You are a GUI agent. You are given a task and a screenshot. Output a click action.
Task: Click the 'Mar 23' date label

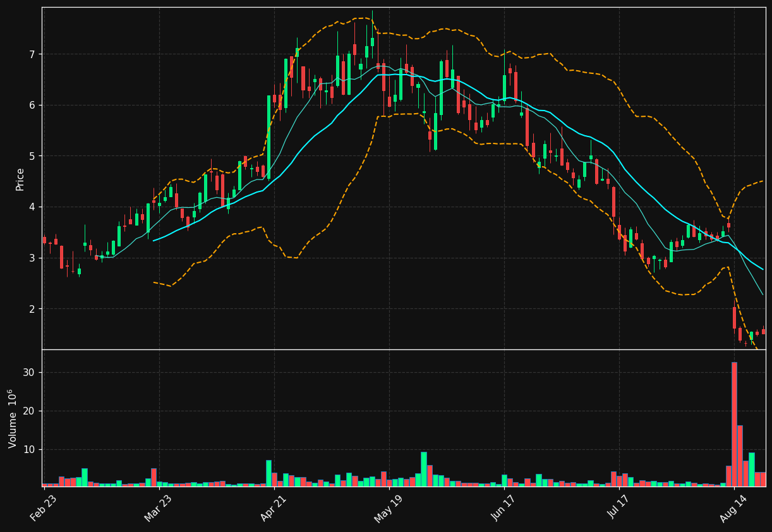(x=158, y=508)
